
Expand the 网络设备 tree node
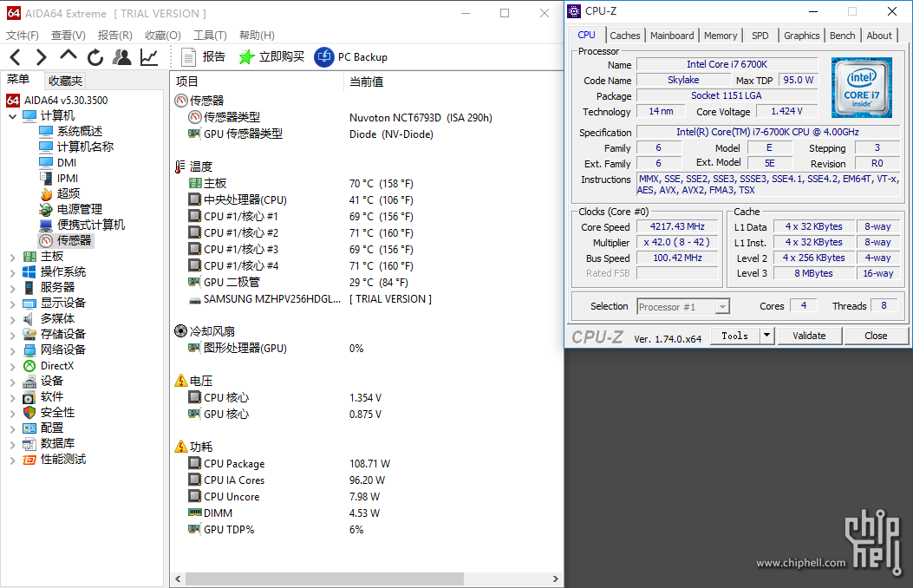tap(13, 350)
